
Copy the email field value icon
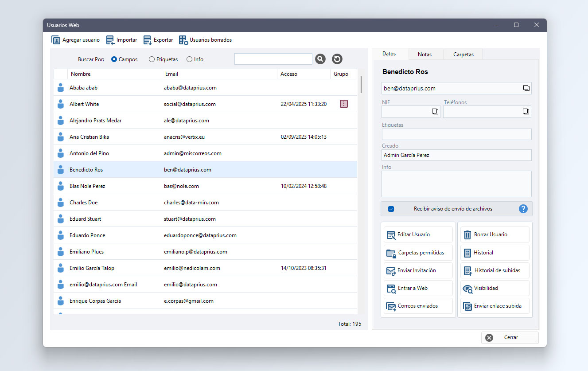(526, 88)
